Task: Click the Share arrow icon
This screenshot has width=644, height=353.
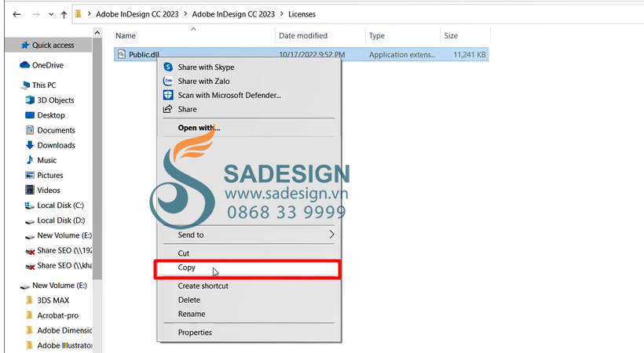Action: click(x=167, y=109)
